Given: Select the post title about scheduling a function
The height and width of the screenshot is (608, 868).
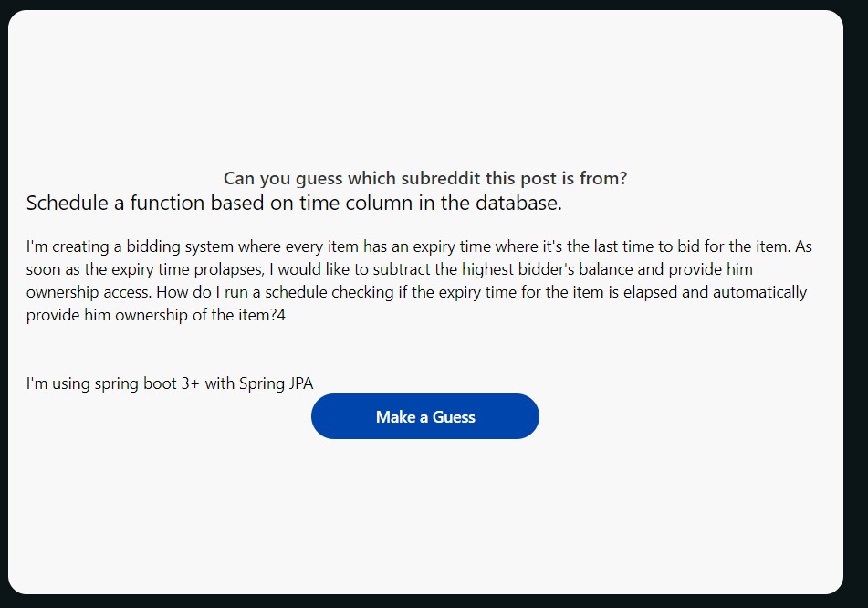Looking at the screenshot, I should click(294, 204).
